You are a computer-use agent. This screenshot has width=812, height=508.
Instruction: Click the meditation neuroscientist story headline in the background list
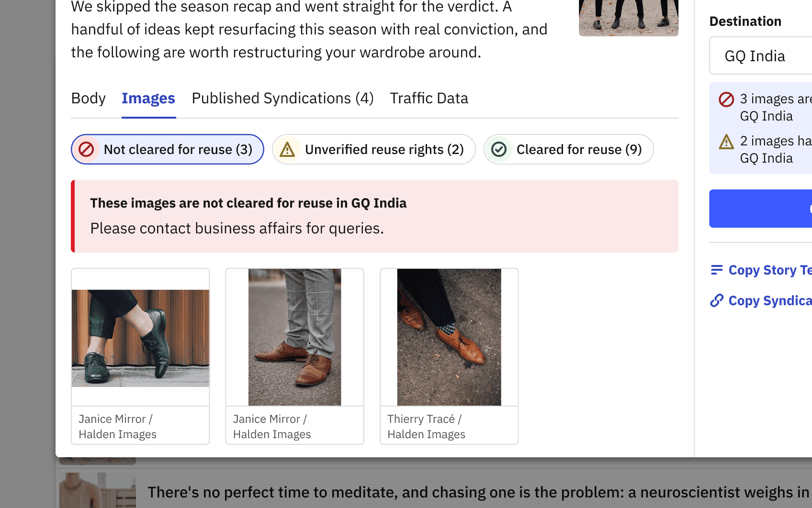pos(478,492)
